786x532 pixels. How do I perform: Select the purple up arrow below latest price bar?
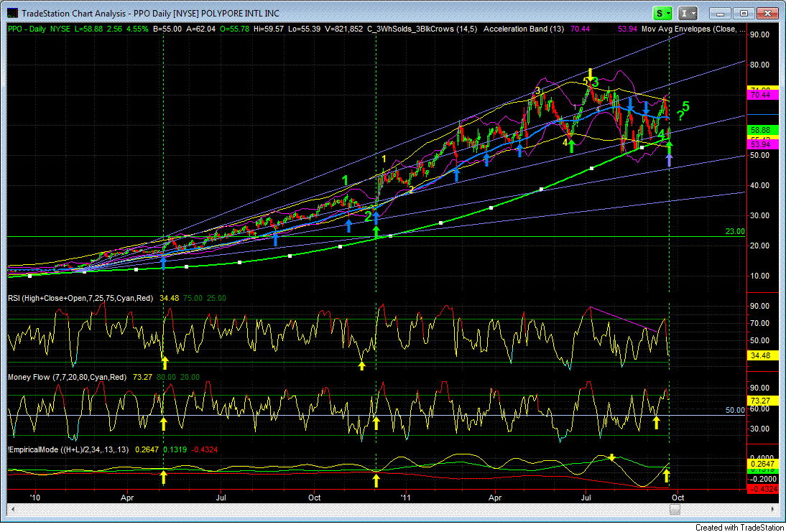click(x=669, y=160)
